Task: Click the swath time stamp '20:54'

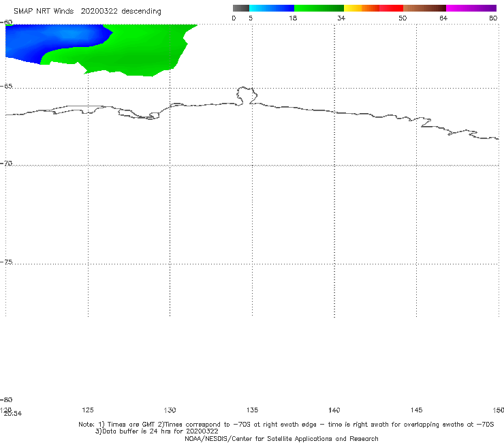Action: coord(13,414)
